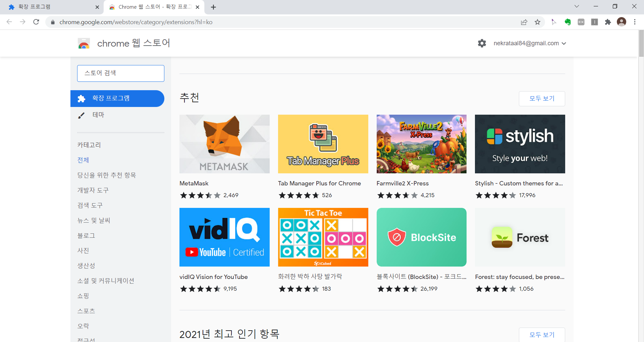The height and width of the screenshot is (342, 644).
Task: Click the puzzle icon beside 확장 프로그램
Action: click(82, 99)
